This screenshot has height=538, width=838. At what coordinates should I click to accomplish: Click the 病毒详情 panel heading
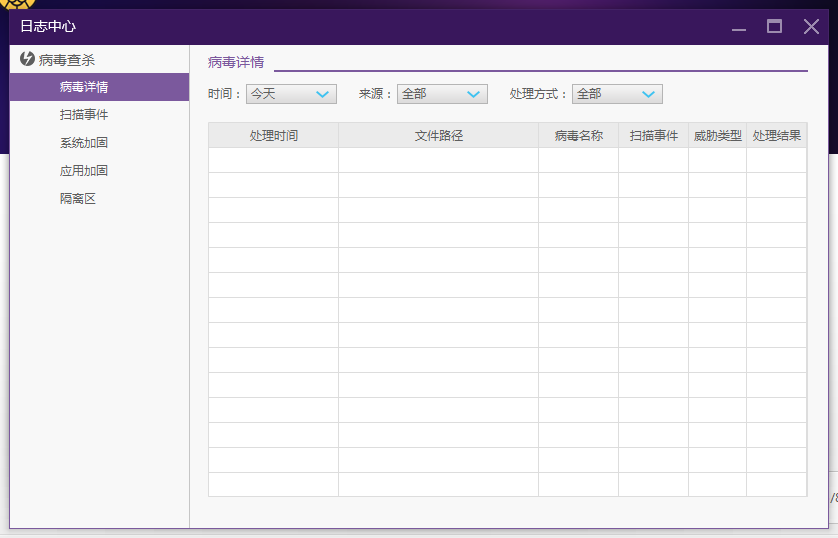[236, 62]
